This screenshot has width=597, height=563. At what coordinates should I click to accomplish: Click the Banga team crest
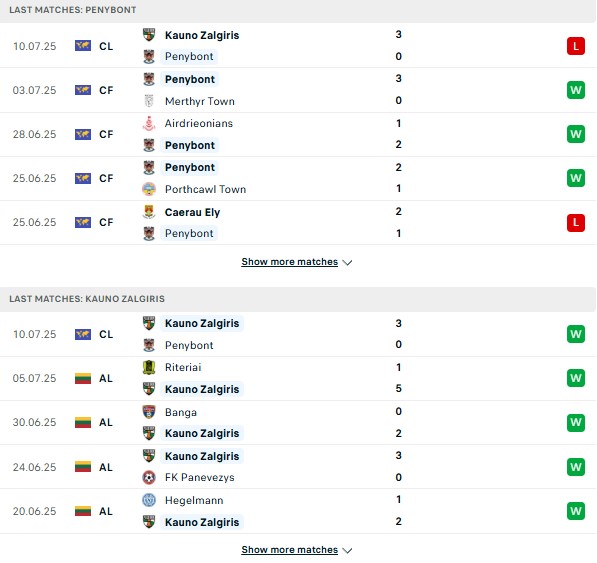pos(149,411)
